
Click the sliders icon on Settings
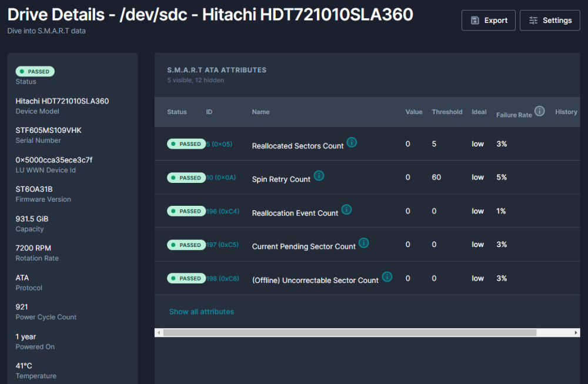pos(533,20)
